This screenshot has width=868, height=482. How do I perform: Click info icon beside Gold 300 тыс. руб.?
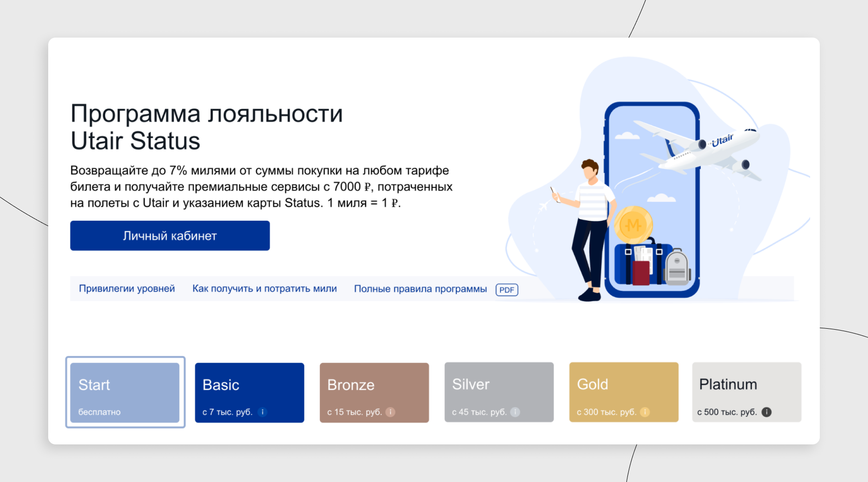click(x=645, y=412)
